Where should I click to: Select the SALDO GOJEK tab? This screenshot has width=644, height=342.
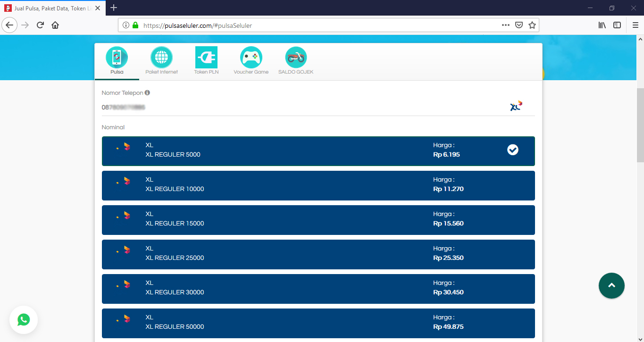pos(296,61)
